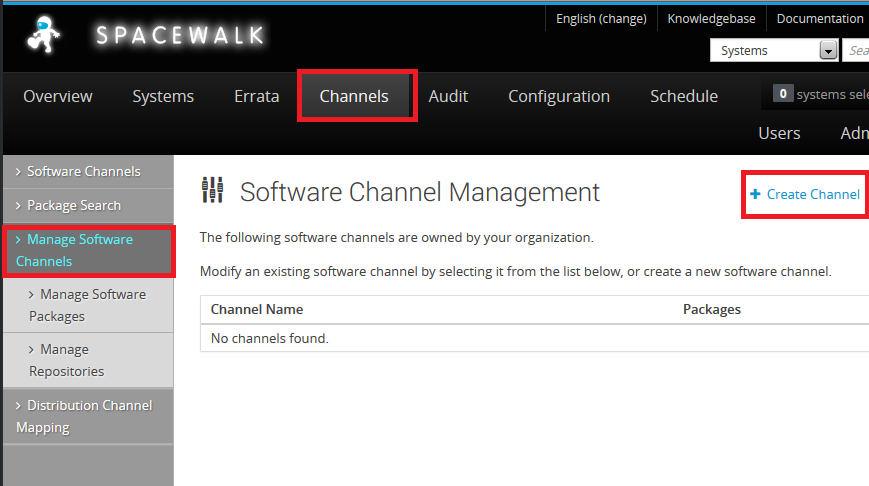Click the Create Channel link
Image resolution: width=869 pixels, height=486 pixels.
coord(813,195)
